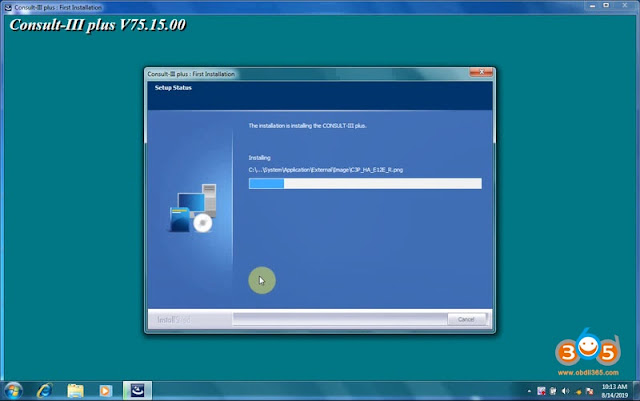Show hidden system tray icons arrow
The image size is (640, 401).
coord(529,391)
